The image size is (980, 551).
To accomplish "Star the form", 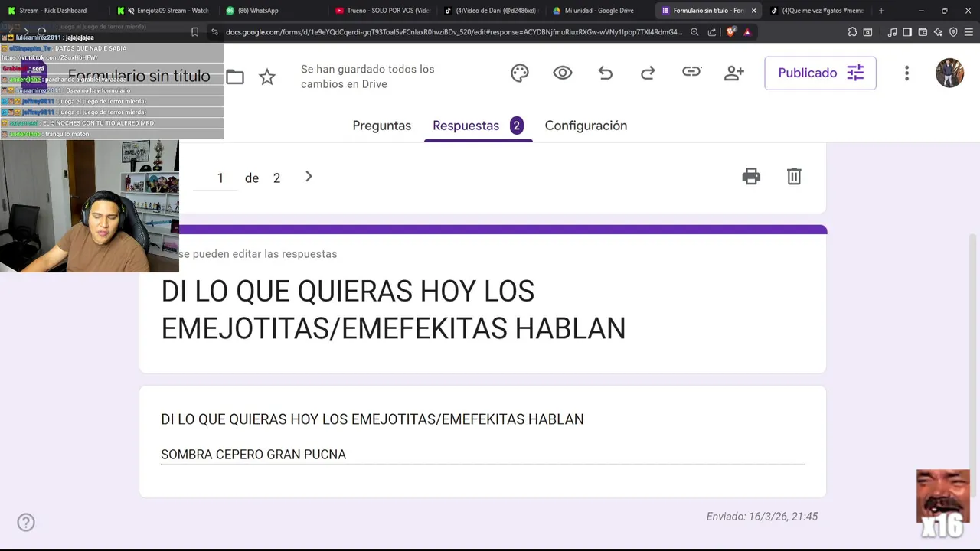I will (x=267, y=77).
